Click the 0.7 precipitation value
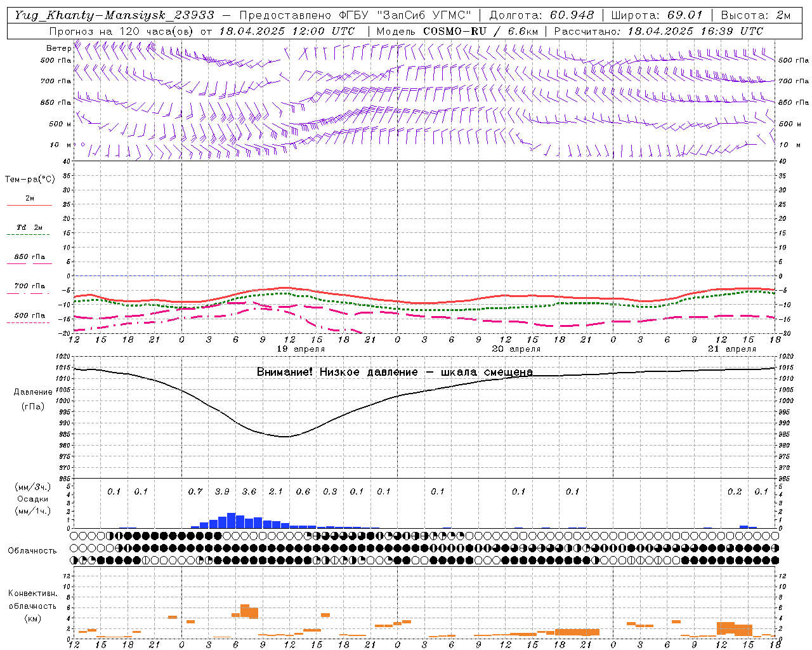812x650 pixels. click(195, 491)
